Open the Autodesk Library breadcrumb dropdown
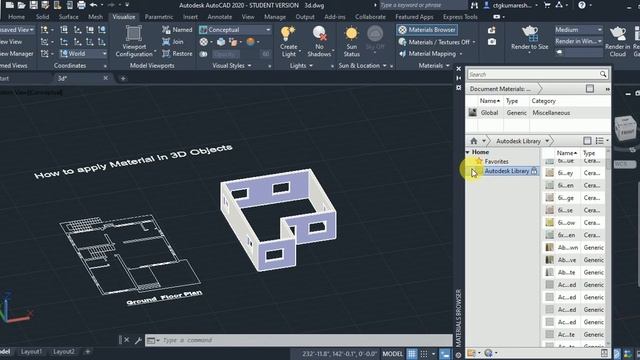 pos(547,141)
